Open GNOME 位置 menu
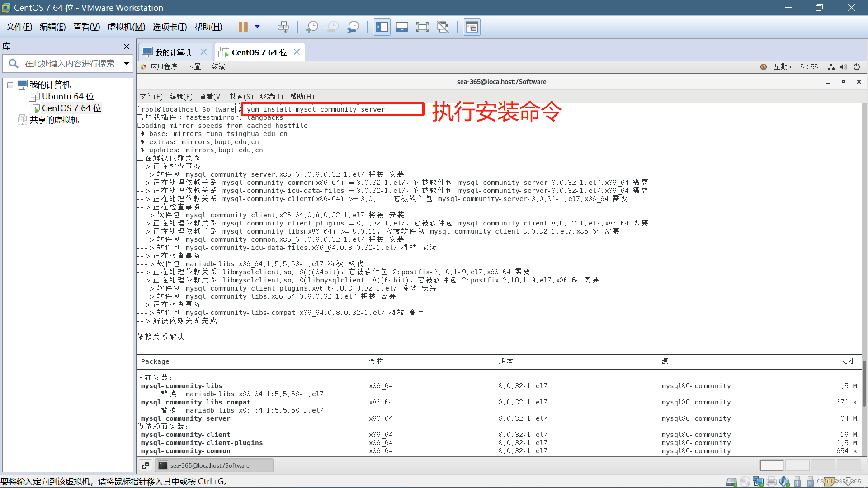 (x=194, y=66)
